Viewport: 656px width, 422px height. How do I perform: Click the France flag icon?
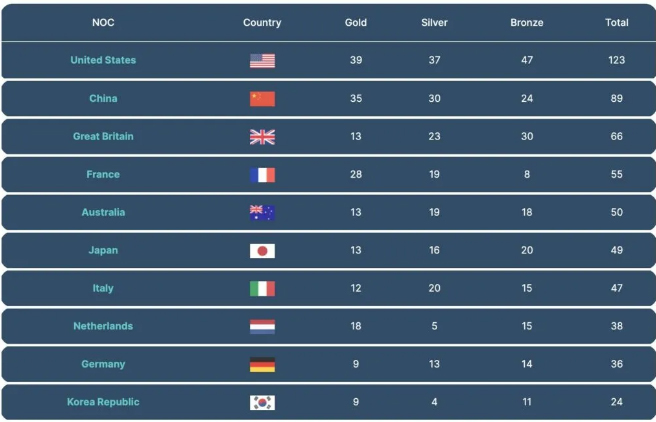[x=262, y=175]
